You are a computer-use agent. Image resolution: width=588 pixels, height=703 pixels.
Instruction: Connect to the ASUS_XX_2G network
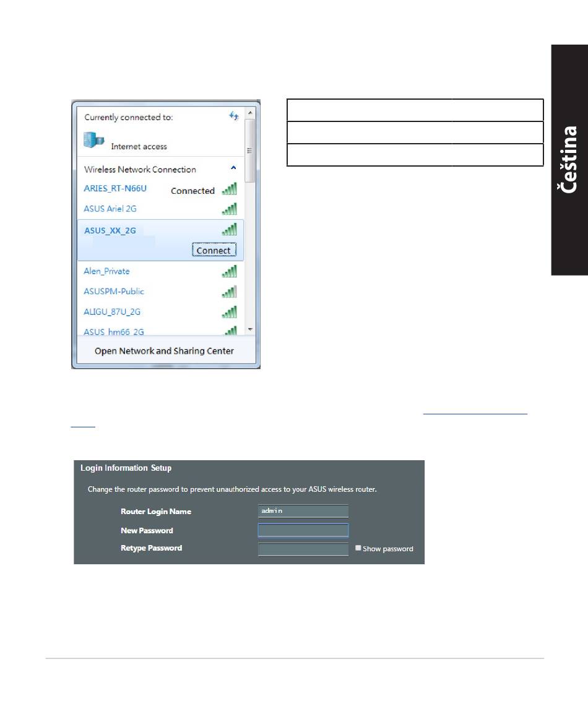tap(214, 250)
